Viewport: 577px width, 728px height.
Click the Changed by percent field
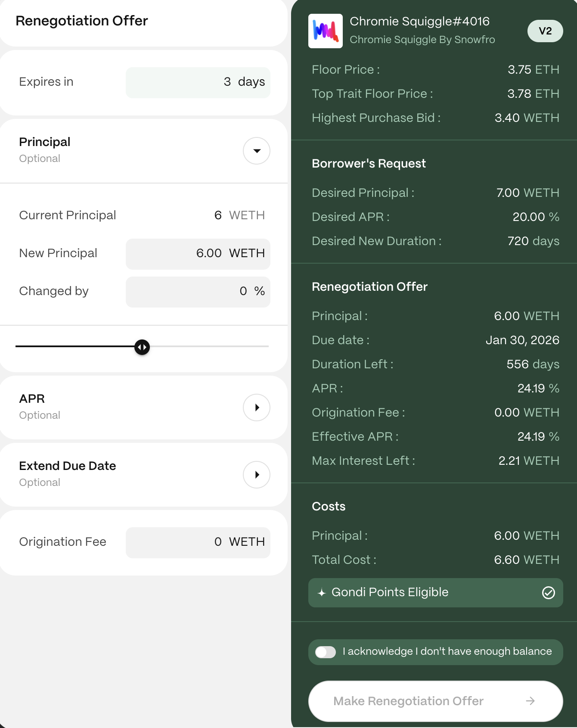click(198, 292)
